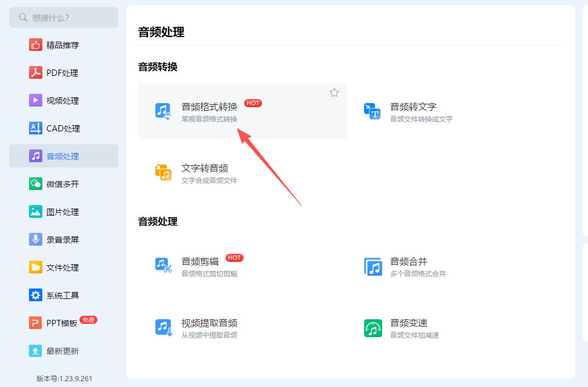588x387 pixels.
Task: Click the 音频转文字 tool icon
Action: [x=372, y=112]
